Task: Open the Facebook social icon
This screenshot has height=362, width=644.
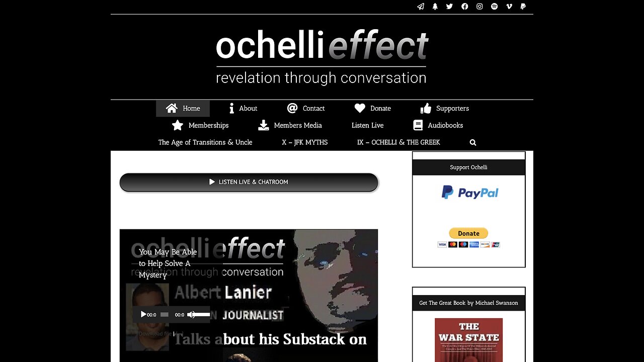Action: [x=465, y=7]
